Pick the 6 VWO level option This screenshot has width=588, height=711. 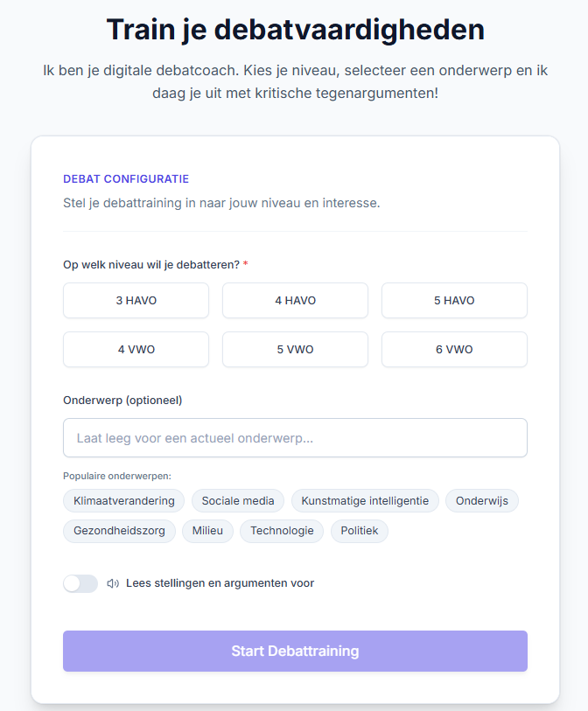[x=454, y=350]
